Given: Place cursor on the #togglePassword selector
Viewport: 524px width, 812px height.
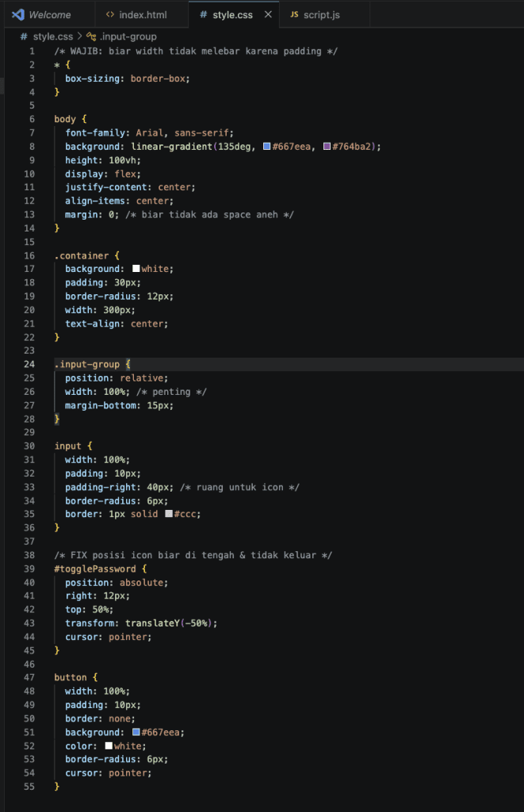Looking at the screenshot, I should pyautogui.click(x=90, y=569).
